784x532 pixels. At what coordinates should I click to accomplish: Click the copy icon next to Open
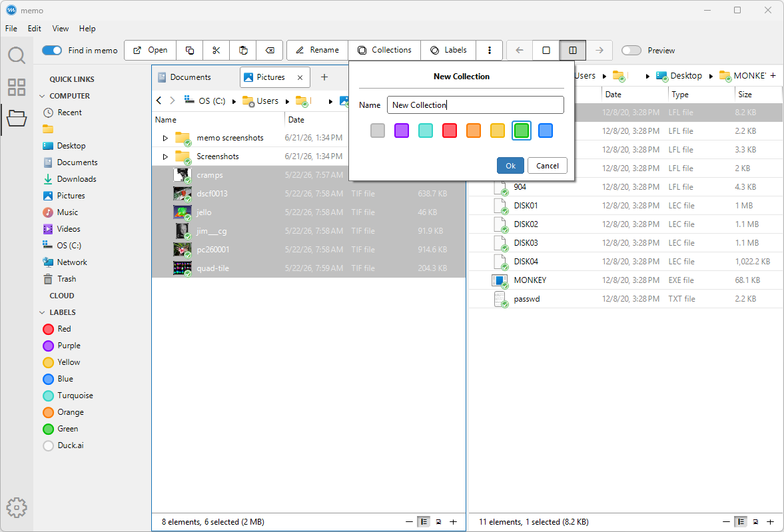(x=189, y=50)
